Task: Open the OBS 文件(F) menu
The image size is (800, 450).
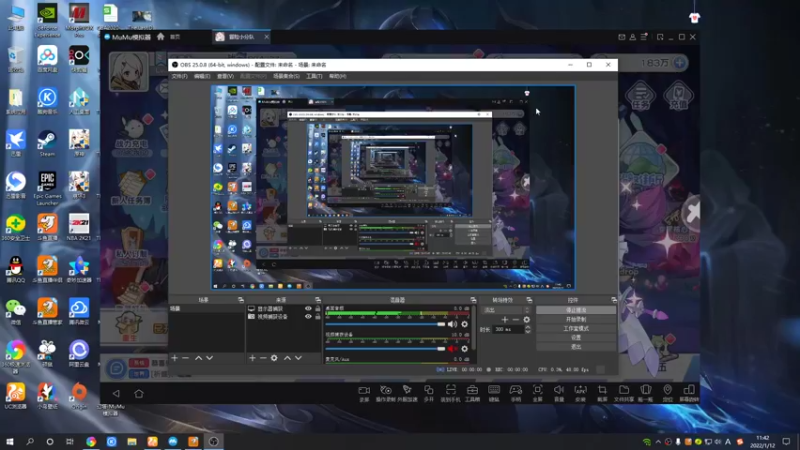Action: pos(180,76)
